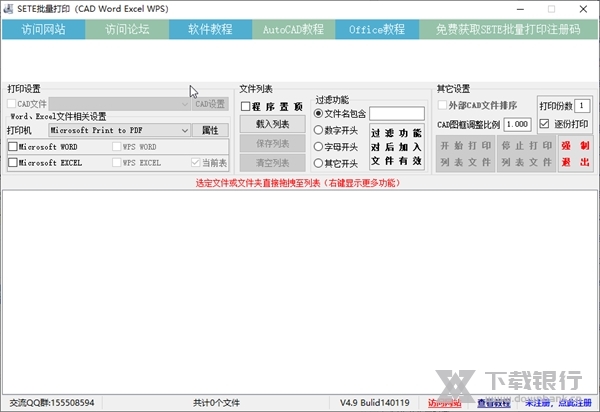The image size is (600, 412).
Task: Open the red 访问网站 status bar link
Action: pyautogui.click(x=444, y=403)
